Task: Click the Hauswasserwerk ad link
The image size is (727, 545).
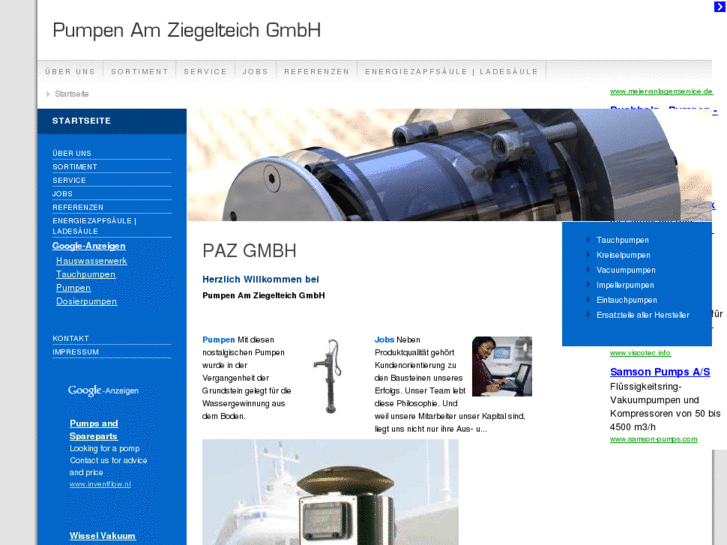Action: point(92,261)
